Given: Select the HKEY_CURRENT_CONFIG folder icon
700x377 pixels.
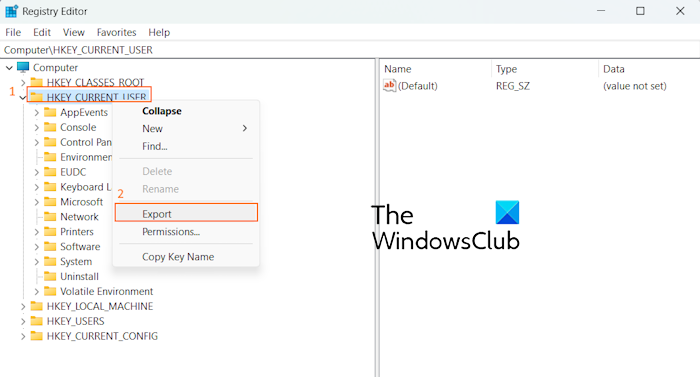Looking at the screenshot, I should point(37,336).
